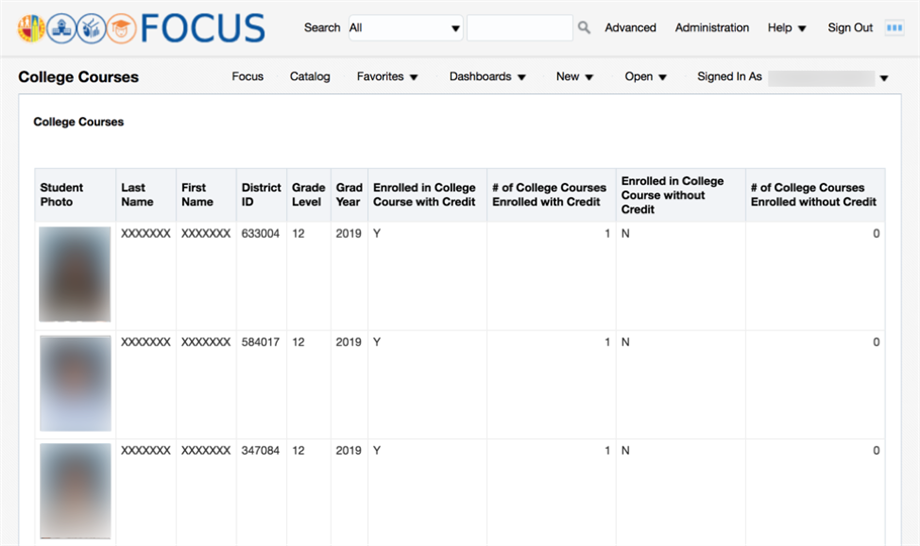920x546 pixels.
Task: Sort by the Grade Level column header
Action: [309, 195]
